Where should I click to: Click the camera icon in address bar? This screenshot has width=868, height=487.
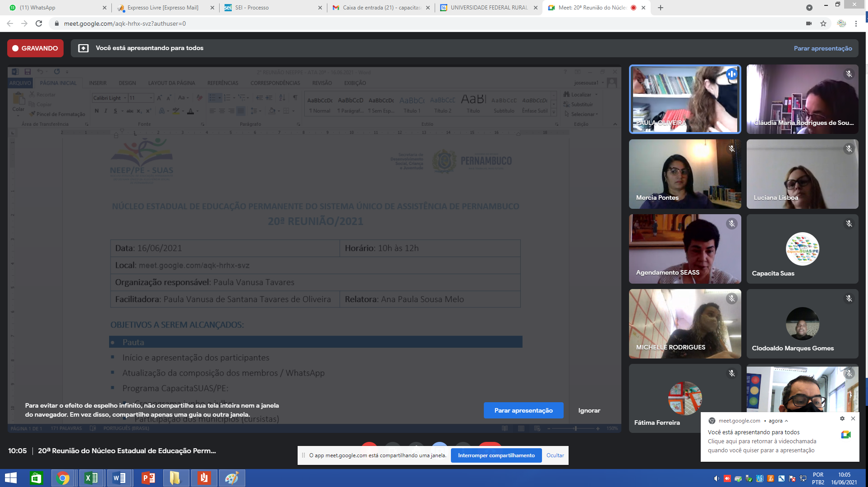(x=809, y=23)
